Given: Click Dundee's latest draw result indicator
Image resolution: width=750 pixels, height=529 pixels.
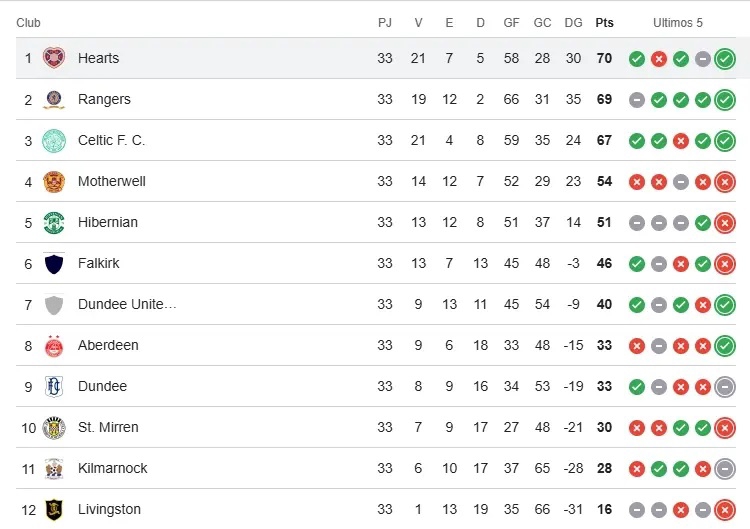Looking at the screenshot, I should point(725,387).
